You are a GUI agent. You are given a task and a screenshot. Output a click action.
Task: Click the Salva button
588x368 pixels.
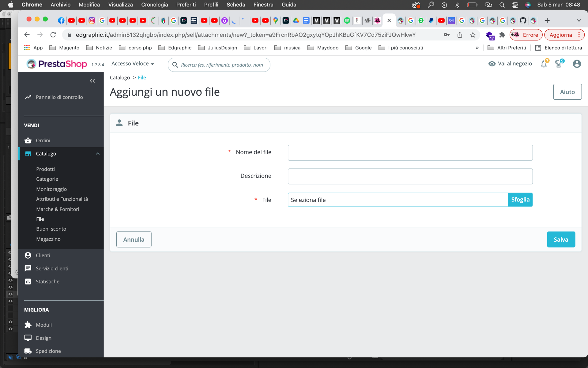(561, 240)
